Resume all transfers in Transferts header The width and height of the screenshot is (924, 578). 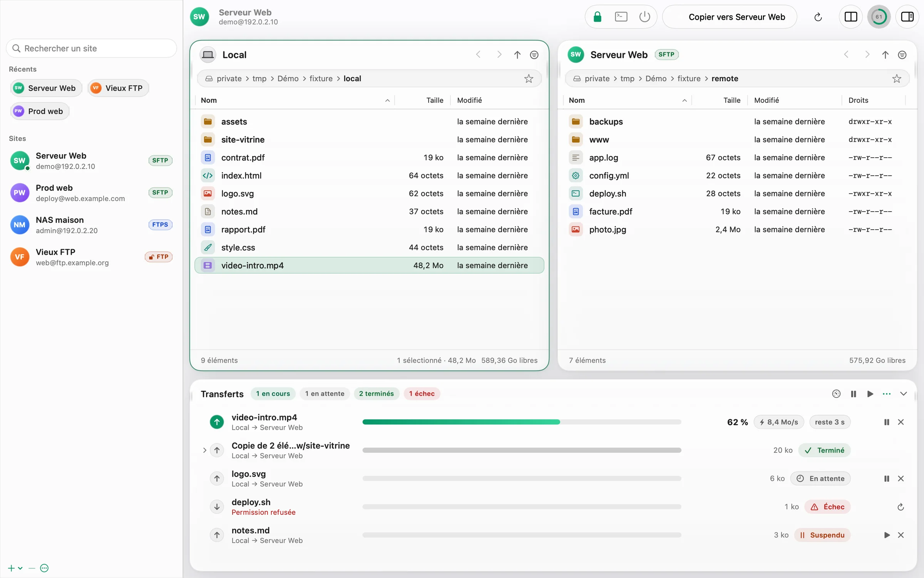tap(870, 394)
